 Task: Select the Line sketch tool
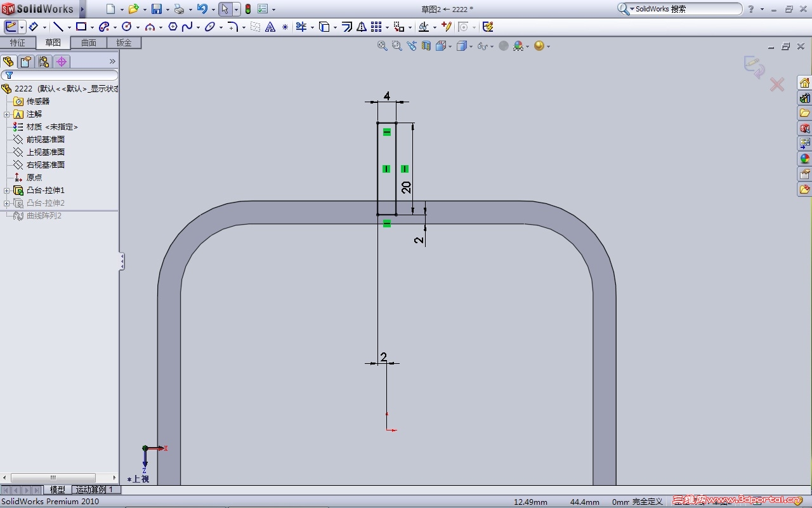tap(58, 27)
